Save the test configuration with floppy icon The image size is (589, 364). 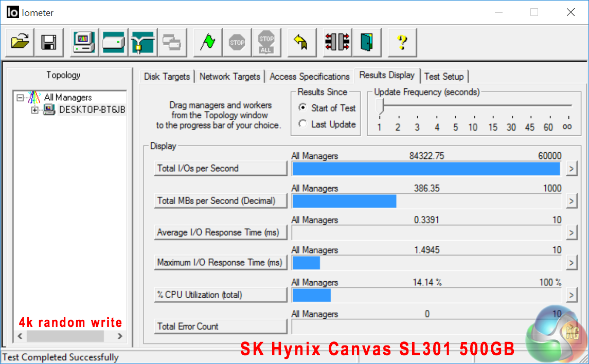(x=49, y=42)
